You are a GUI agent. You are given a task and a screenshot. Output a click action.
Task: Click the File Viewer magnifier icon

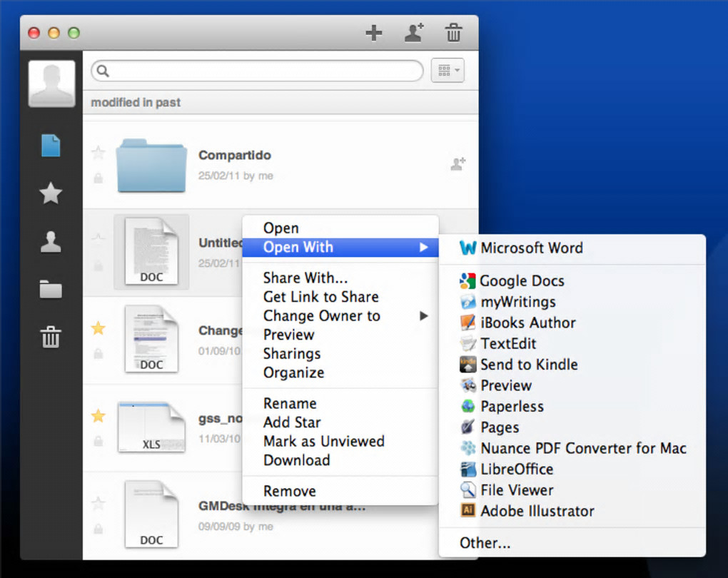(x=468, y=490)
